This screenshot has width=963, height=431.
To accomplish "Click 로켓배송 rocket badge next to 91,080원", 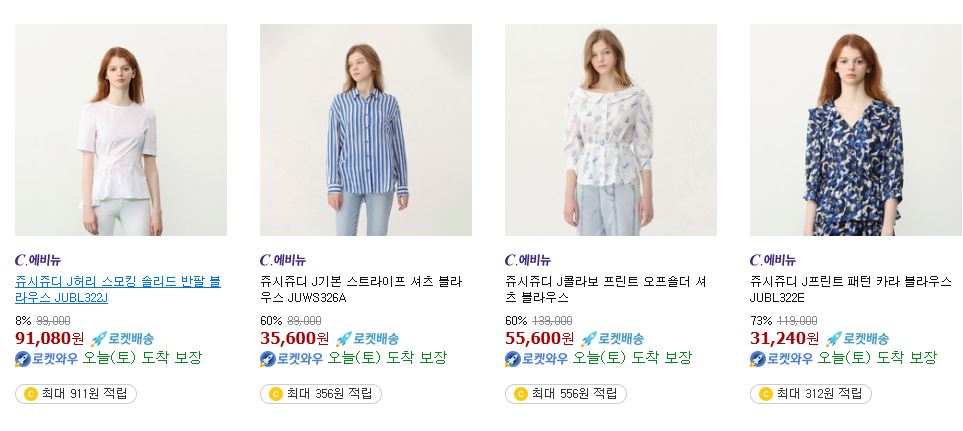I will (122, 338).
